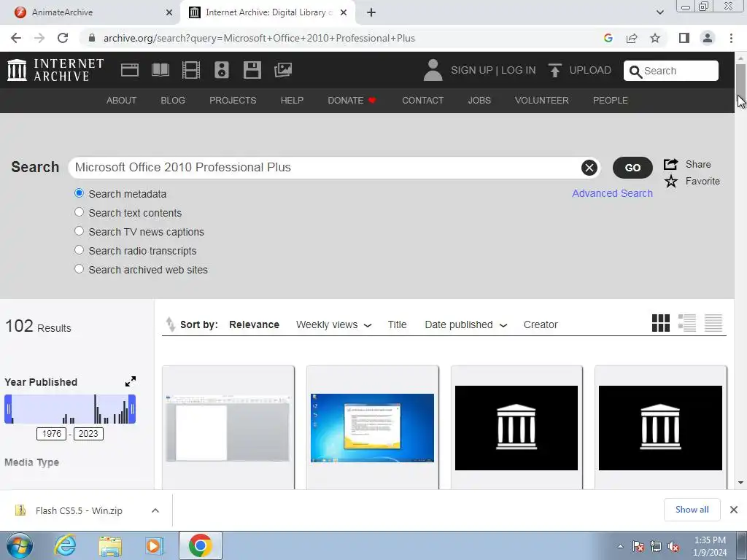Grab the left year range handle
This screenshot has width=747, height=560.
coord(8,409)
